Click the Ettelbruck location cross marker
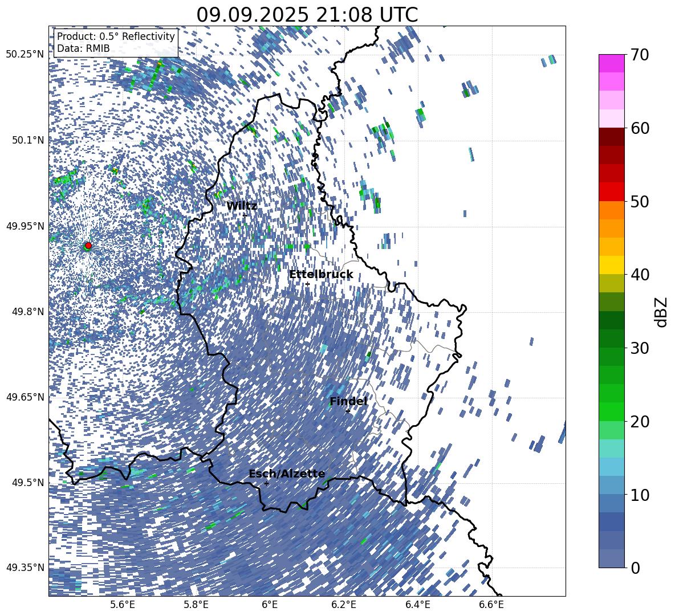Viewport: 675px width, 616px height. tap(307, 284)
